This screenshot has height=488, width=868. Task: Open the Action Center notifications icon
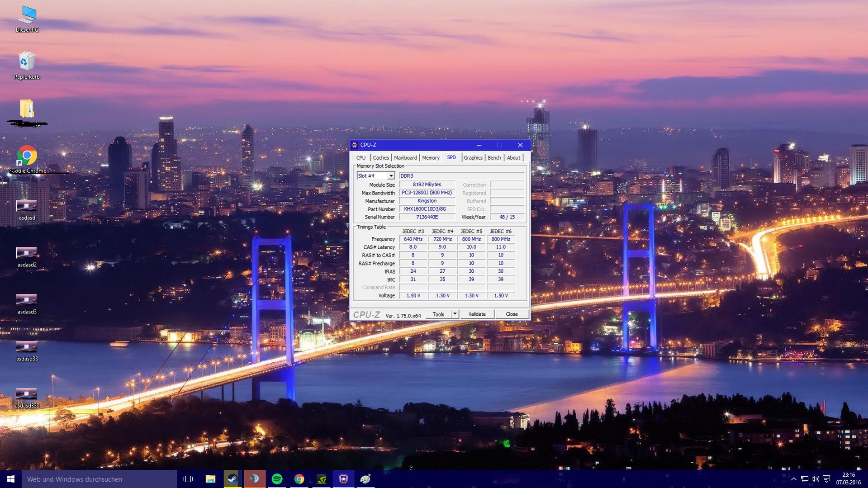pos(826,479)
